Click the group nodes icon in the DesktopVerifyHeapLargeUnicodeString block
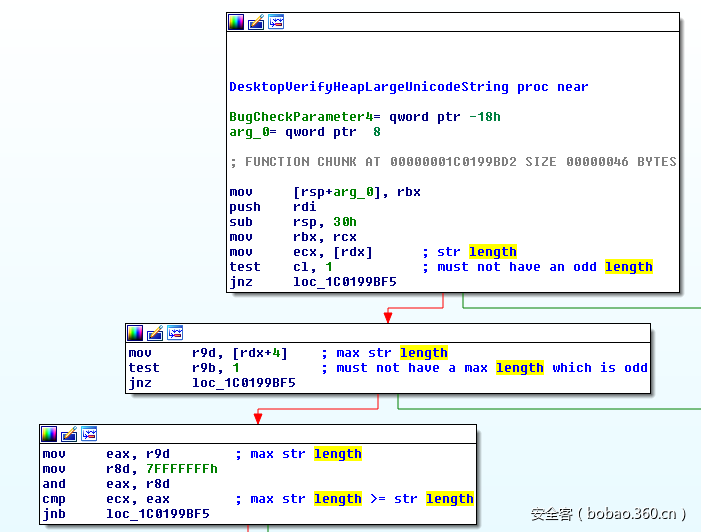This screenshot has height=532, width=701. pos(276,22)
